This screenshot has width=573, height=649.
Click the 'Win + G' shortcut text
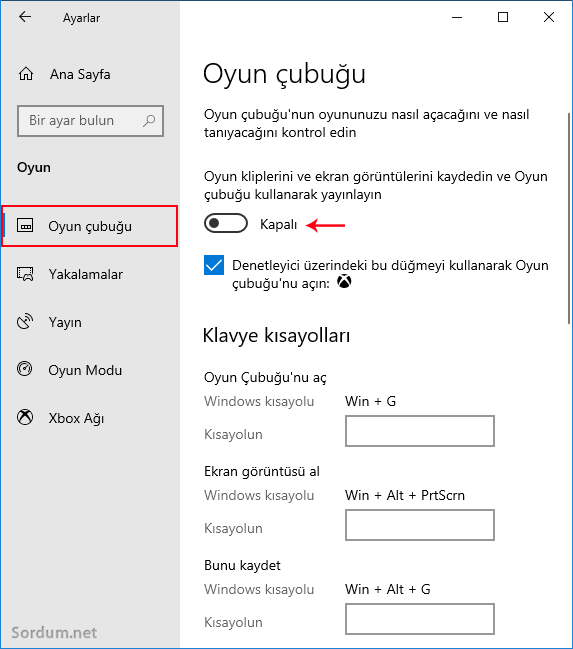[x=371, y=401]
